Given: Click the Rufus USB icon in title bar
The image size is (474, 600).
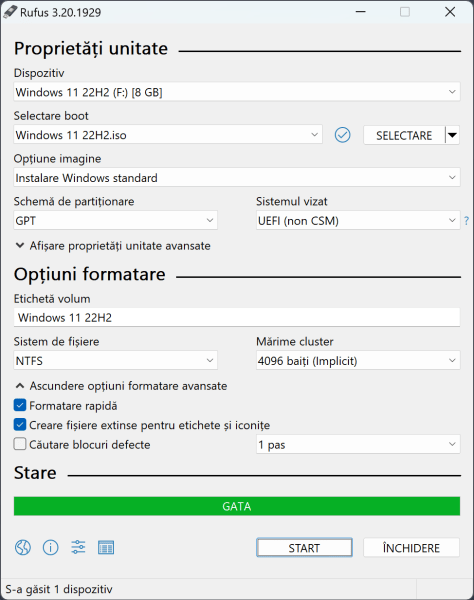Looking at the screenshot, I should coord(10,12).
